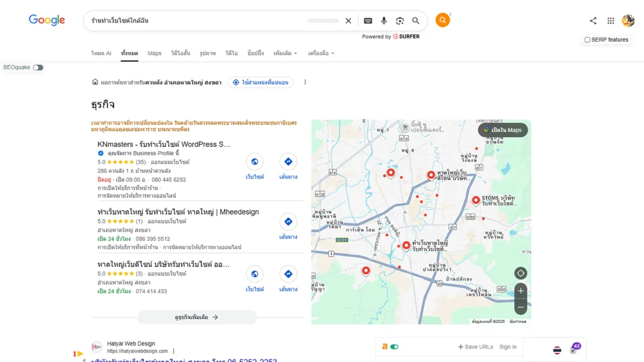Image resolution: width=644 pixels, height=362 pixels.
Task: Click the STOMS map pin
Action: pyautogui.click(x=475, y=200)
